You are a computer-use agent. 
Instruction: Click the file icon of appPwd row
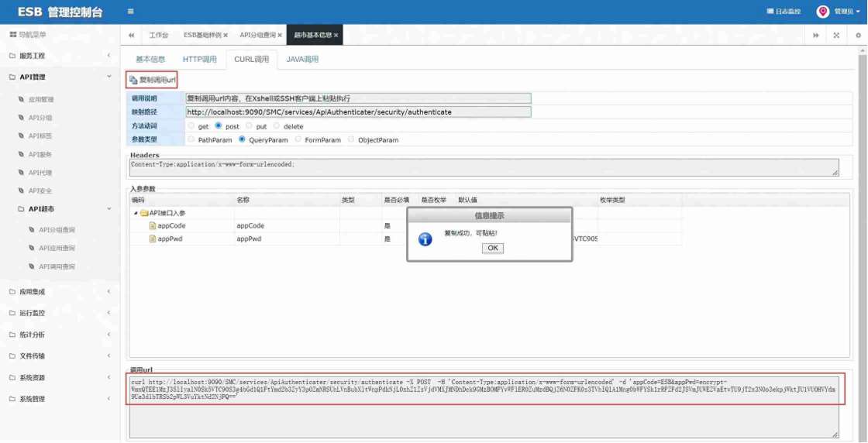(153, 239)
